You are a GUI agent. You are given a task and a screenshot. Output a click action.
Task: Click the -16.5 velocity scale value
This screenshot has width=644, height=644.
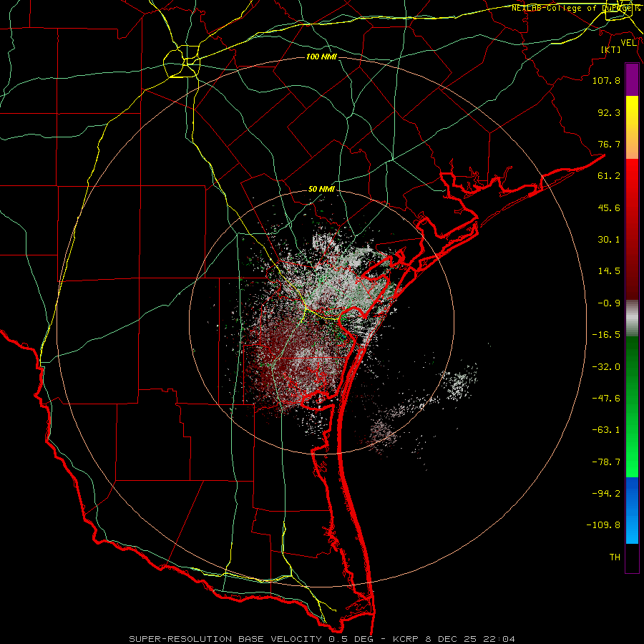click(x=606, y=335)
